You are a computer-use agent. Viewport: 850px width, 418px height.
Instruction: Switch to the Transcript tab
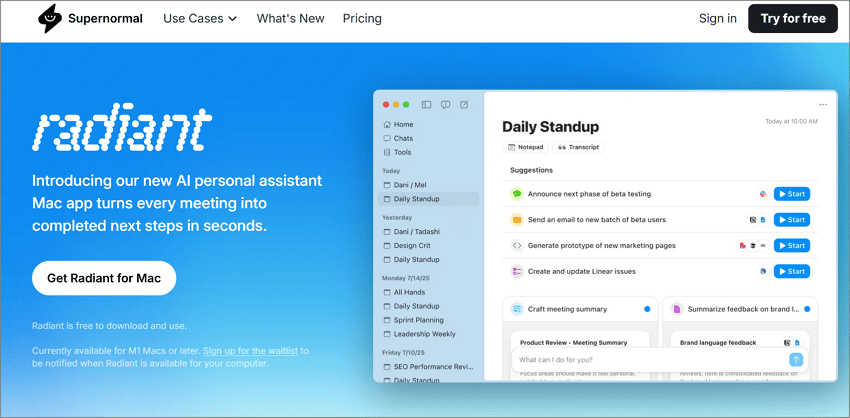[x=578, y=147]
